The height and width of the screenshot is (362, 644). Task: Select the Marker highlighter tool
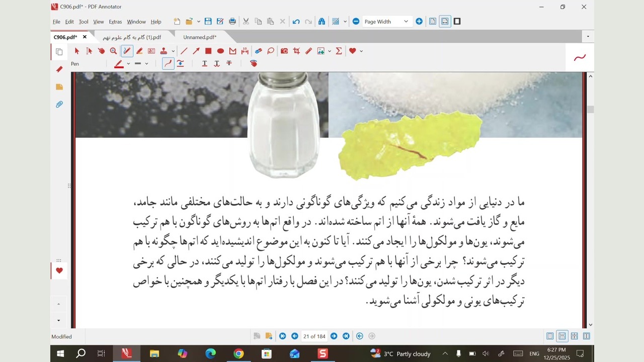click(139, 51)
